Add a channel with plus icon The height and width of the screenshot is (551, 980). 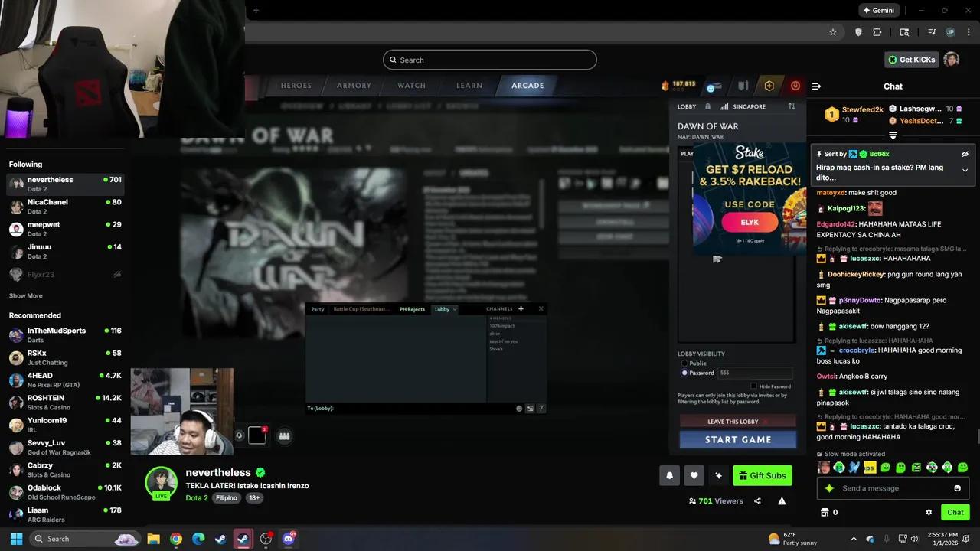click(521, 309)
